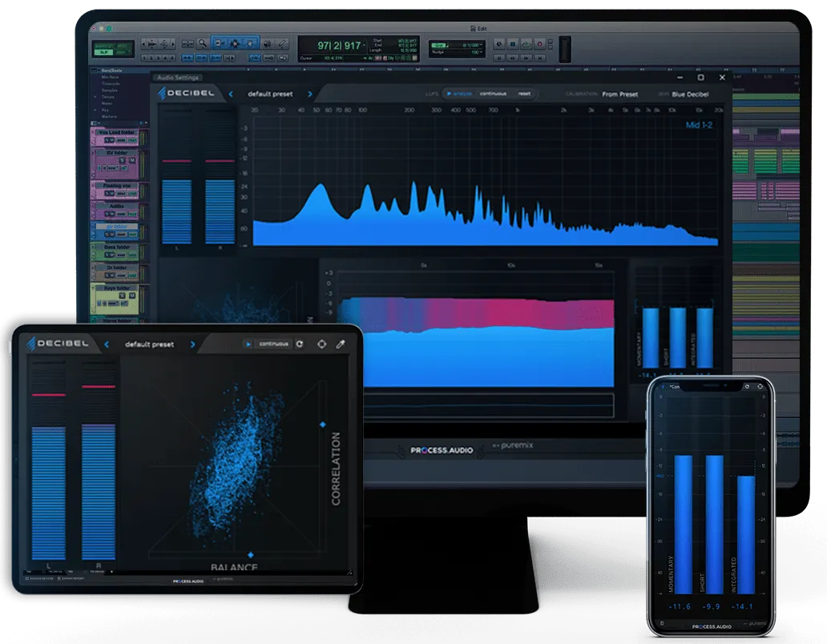Click the balance diamond marker on the tablet
The image size is (827, 644).
point(251,554)
